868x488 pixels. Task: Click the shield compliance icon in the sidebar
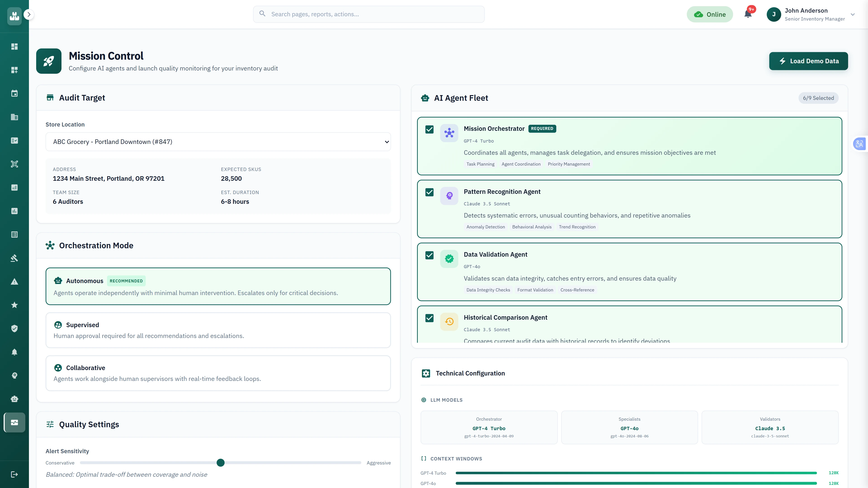click(x=14, y=328)
